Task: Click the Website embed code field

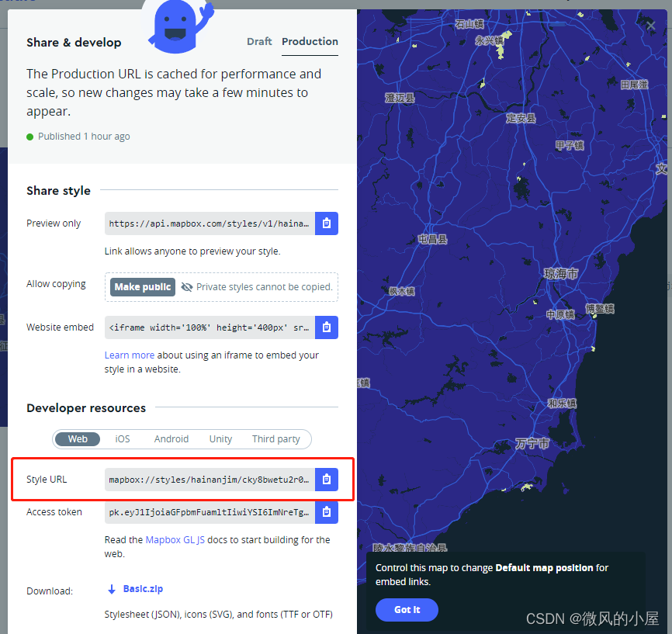Action: click(210, 327)
